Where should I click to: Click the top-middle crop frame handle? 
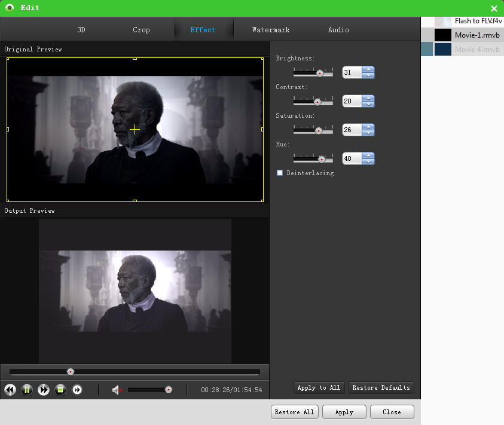pyautogui.click(x=135, y=59)
